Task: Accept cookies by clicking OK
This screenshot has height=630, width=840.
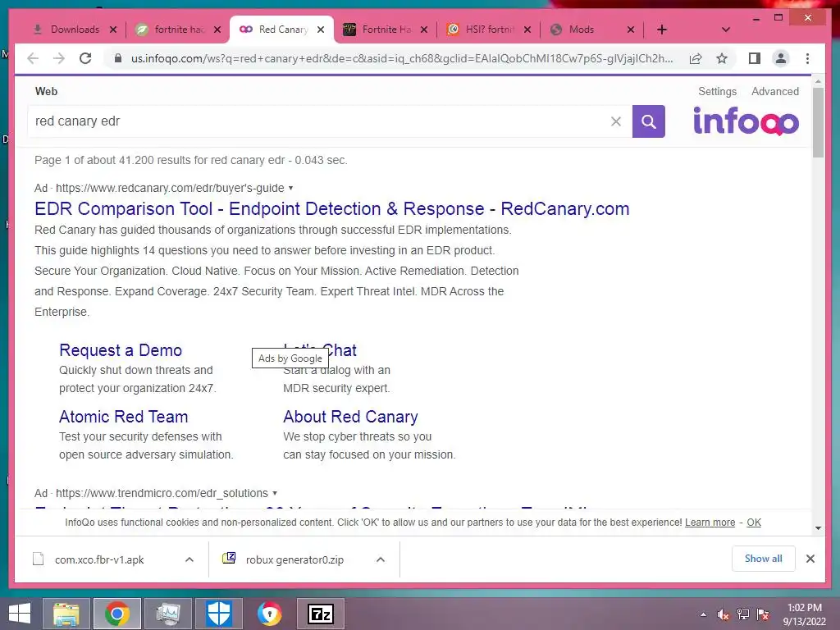Action: [x=754, y=523]
